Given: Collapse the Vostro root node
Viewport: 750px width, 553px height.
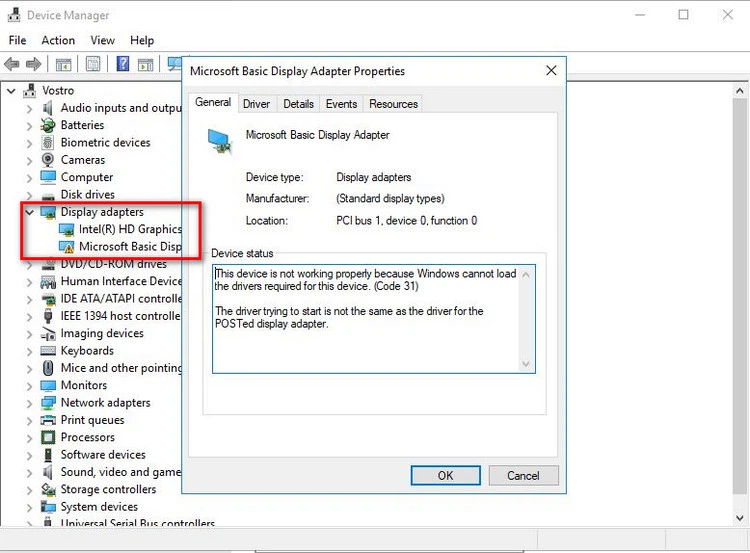Looking at the screenshot, I should tap(11, 91).
